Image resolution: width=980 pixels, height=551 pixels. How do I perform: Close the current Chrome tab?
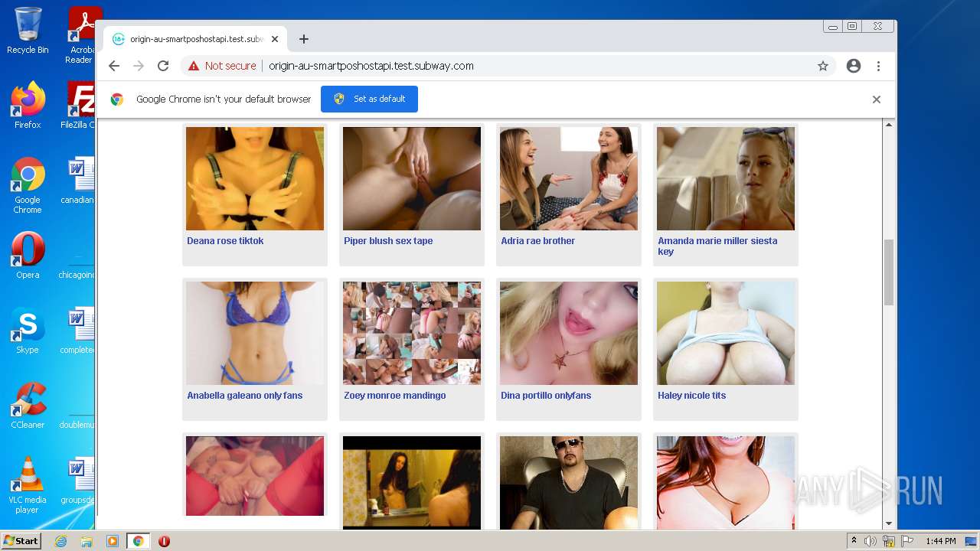pyautogui.click(x=275, y=39)
